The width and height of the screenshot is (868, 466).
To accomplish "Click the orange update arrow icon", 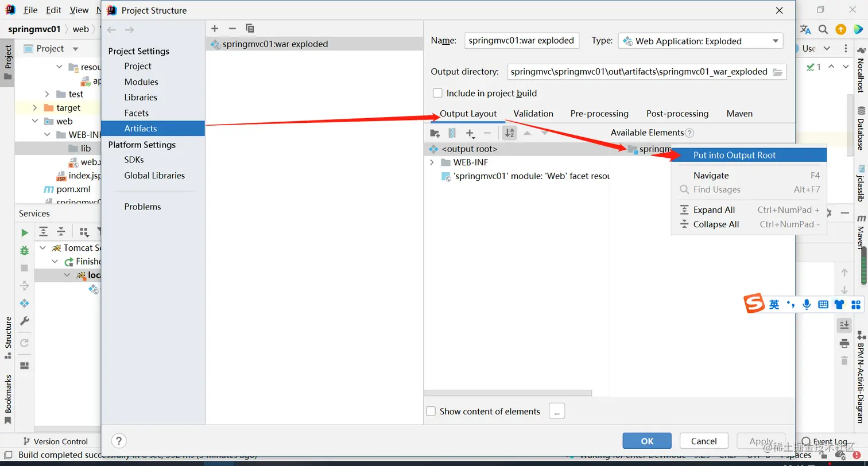I will coord(841,29).
